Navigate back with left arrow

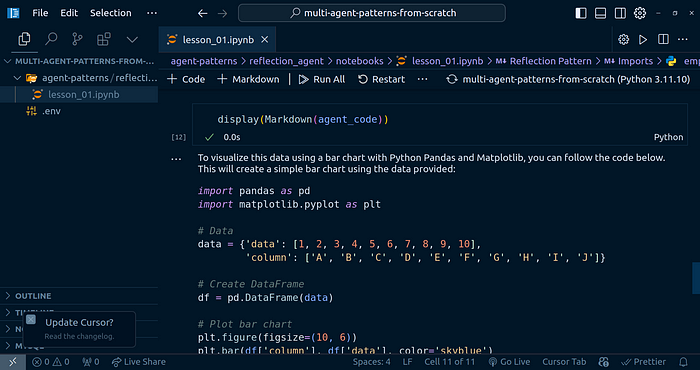(x=203, y=13)
